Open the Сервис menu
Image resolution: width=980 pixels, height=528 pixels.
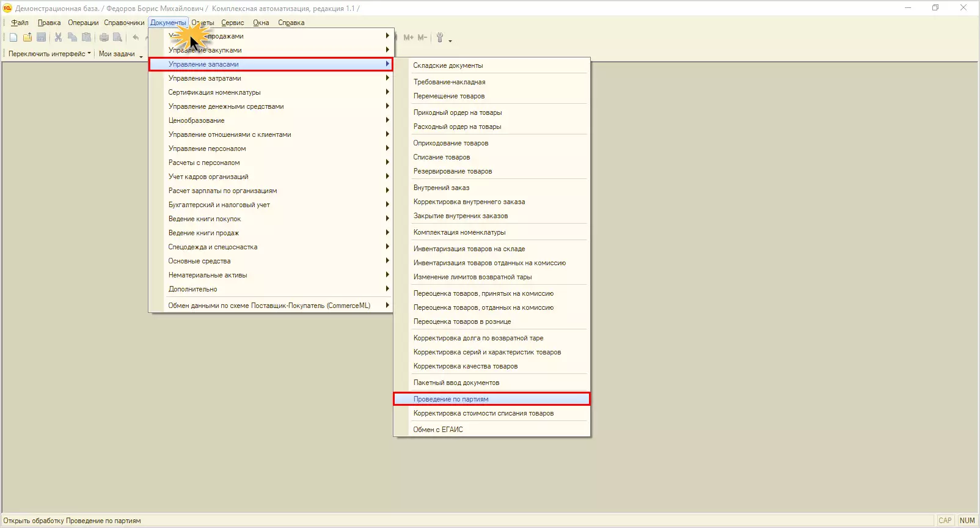pos(232,23)
